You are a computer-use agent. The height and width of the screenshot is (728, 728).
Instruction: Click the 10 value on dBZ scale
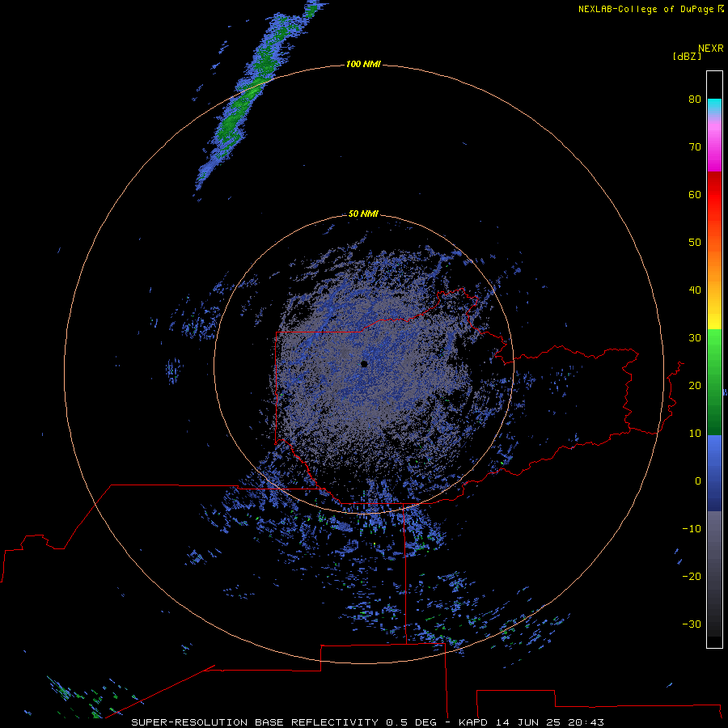695,434
